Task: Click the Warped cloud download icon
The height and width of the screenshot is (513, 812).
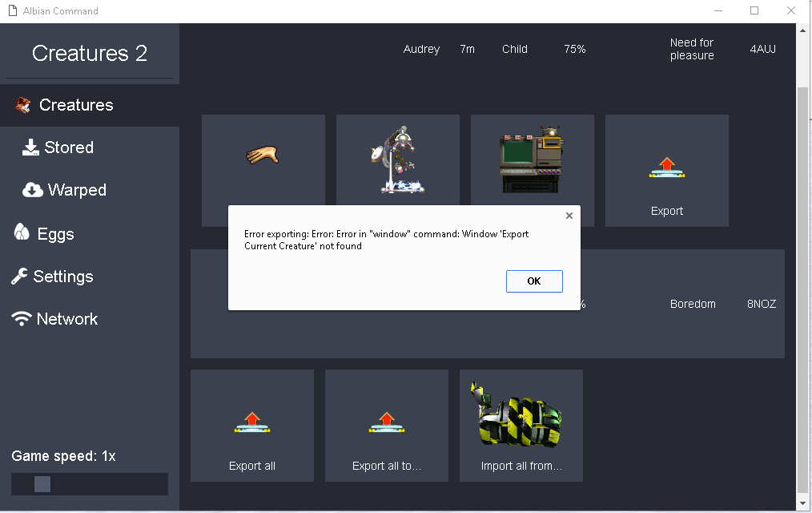Action: [33, 190]
